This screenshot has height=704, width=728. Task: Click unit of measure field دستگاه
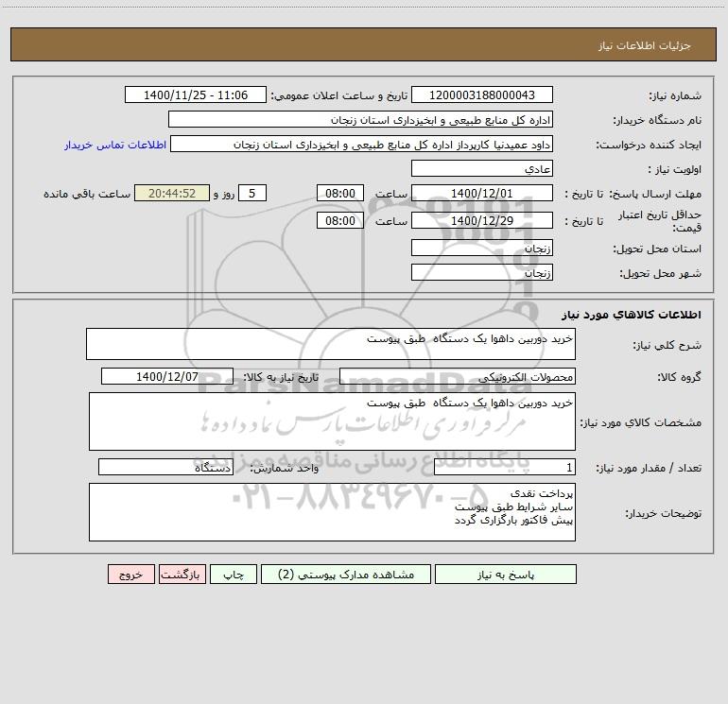pos(165,467)
